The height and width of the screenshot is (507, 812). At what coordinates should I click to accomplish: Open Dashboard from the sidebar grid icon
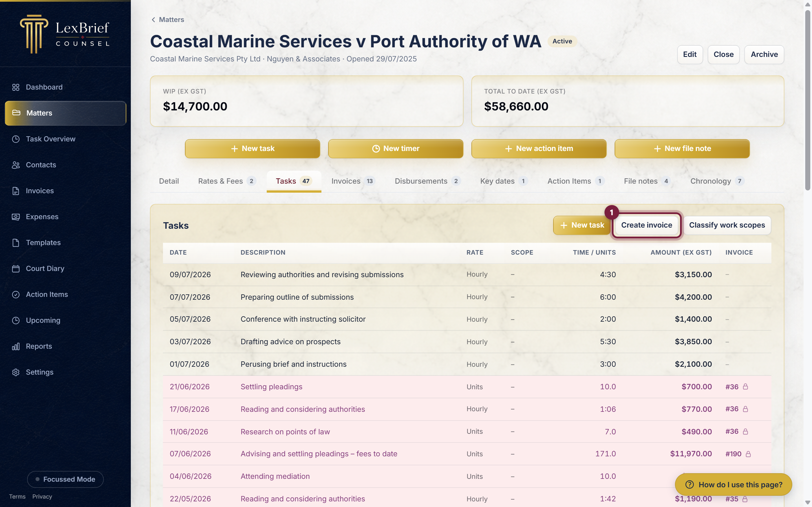click(x=16, y=87)
